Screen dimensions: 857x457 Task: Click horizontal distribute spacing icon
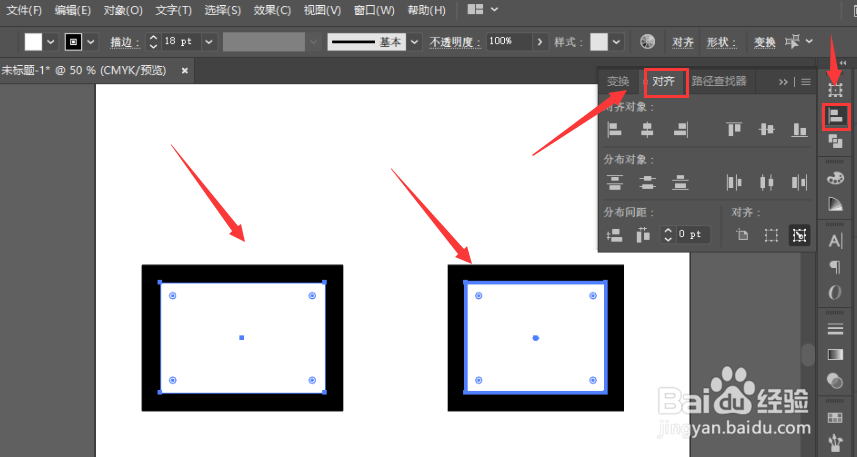click(x=643, y=235)
